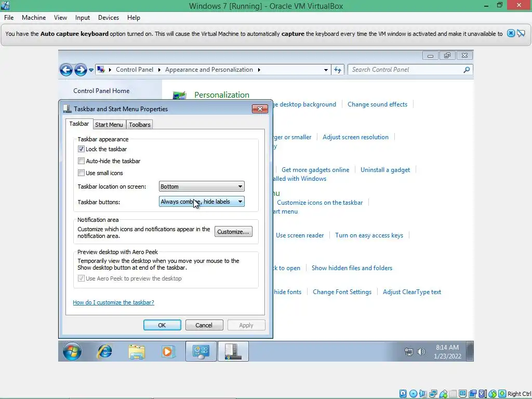Click VirtualBox display status icon
The image size is (532, 399).
click(462, 394)
